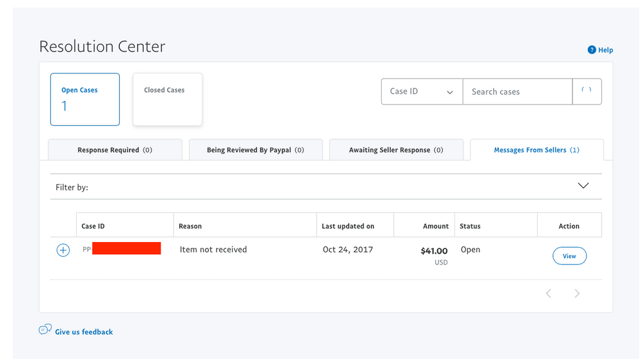Click the USD currency label

[x=441, y=263]
